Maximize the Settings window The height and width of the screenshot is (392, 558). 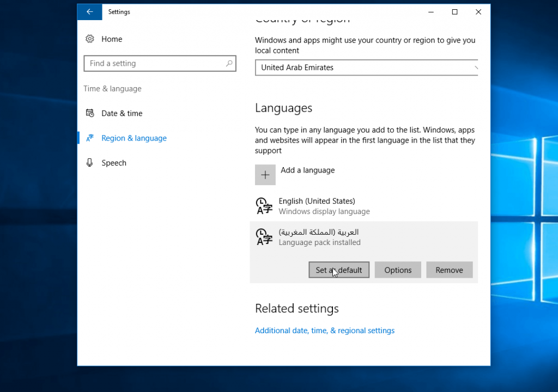454,12
